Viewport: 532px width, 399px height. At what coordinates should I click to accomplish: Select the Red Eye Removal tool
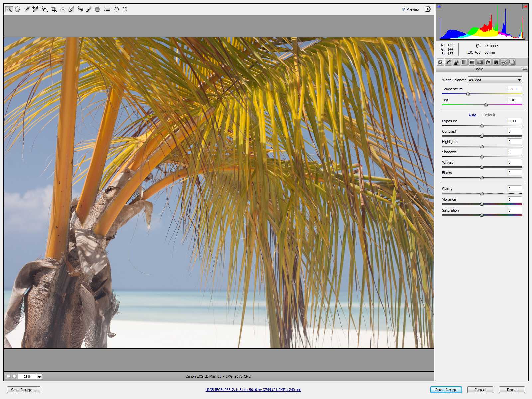[x=80, y=9]
